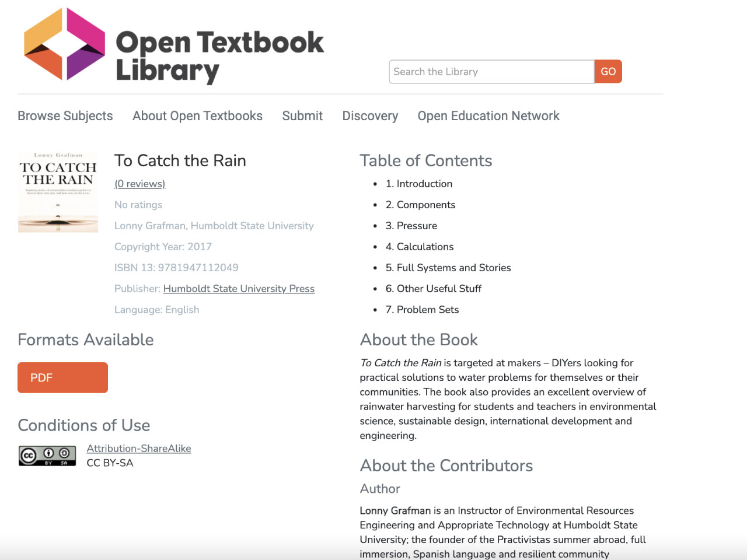Click the Conditions of Use heading
747x560 pixels.
pyautogui.click(x=84, y=425)
